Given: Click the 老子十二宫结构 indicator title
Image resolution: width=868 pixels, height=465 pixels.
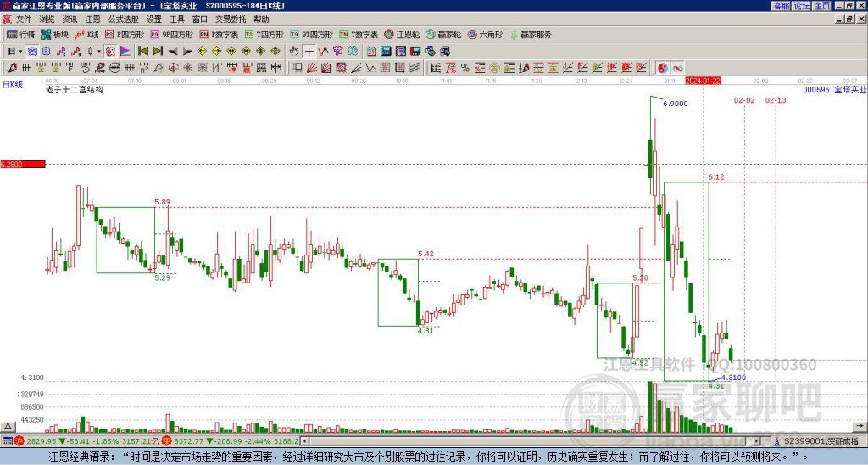Looking at the screenshot, I should coord(75,89).
